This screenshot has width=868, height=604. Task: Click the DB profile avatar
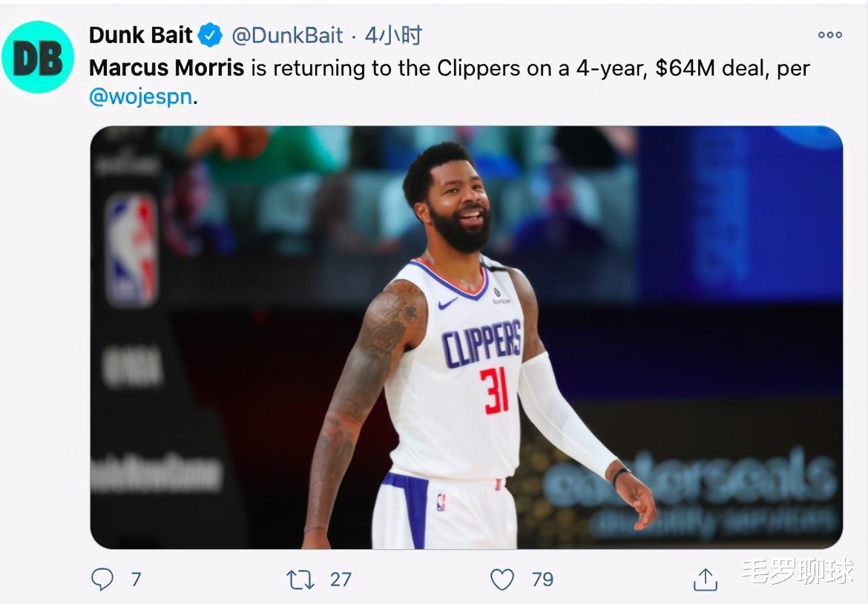(38, 57)
